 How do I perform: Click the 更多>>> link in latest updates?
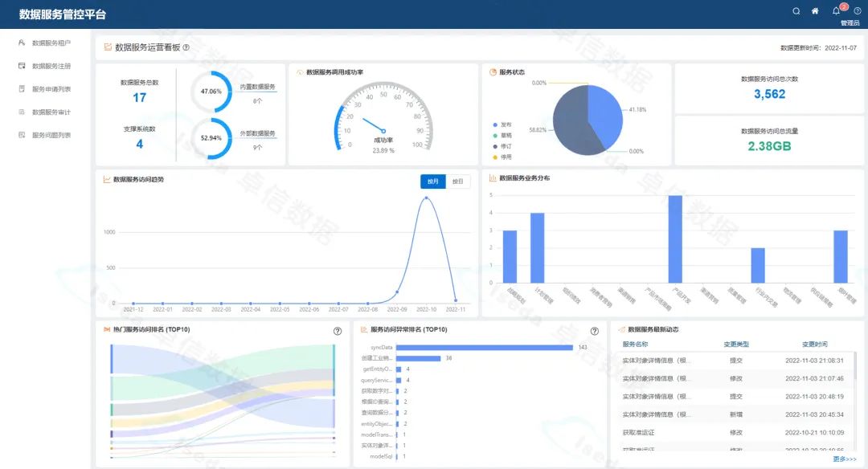tap(845, 459)
